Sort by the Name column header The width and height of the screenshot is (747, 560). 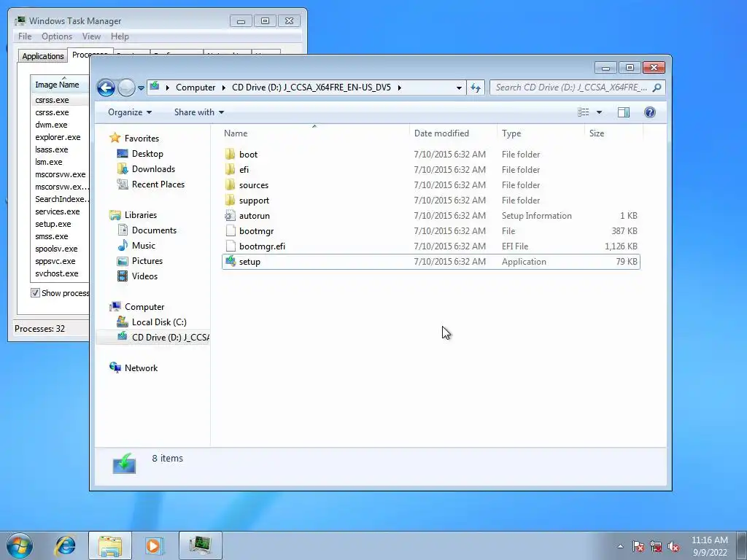click(x=314, y=133)
